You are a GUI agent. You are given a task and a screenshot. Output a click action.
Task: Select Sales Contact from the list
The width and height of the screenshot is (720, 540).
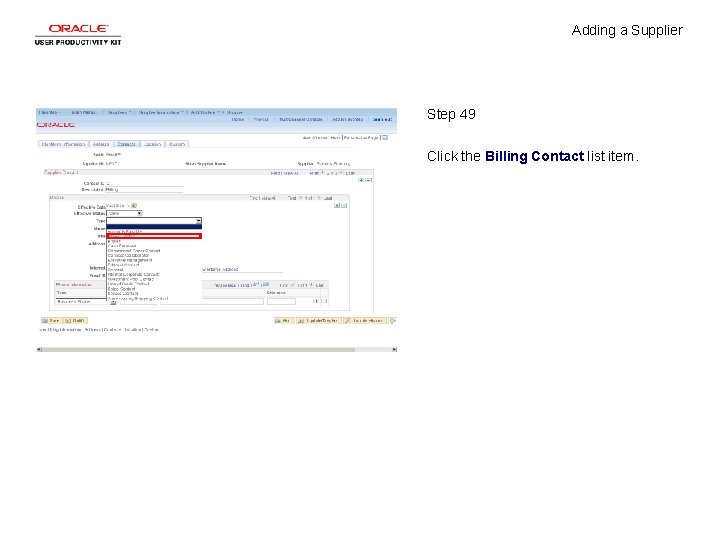tap(122, 289)
